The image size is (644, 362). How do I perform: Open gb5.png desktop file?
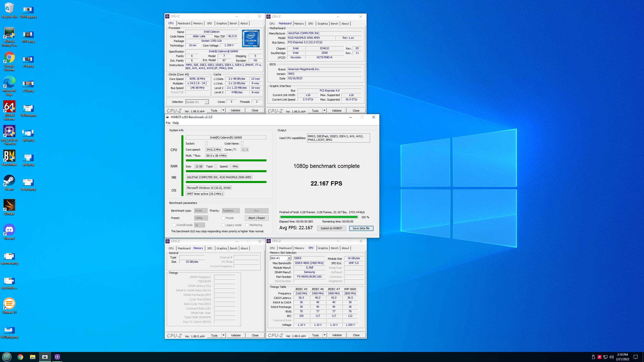click(x=28, y=135)
